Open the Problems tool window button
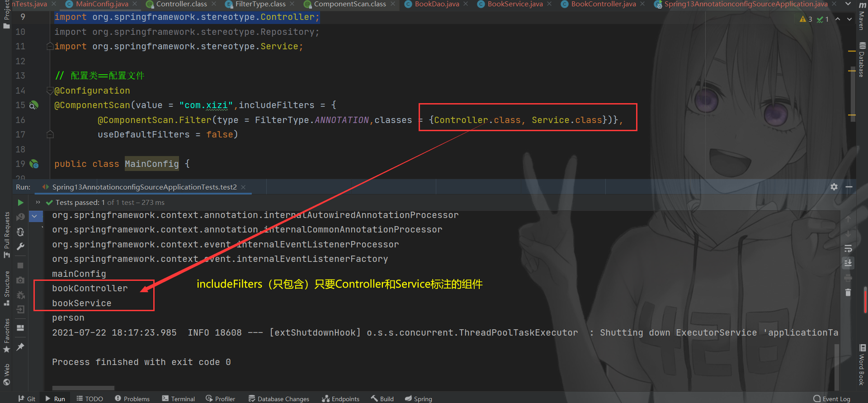The image size is (868, 403). pyautogui.click(x=132, y=398)
